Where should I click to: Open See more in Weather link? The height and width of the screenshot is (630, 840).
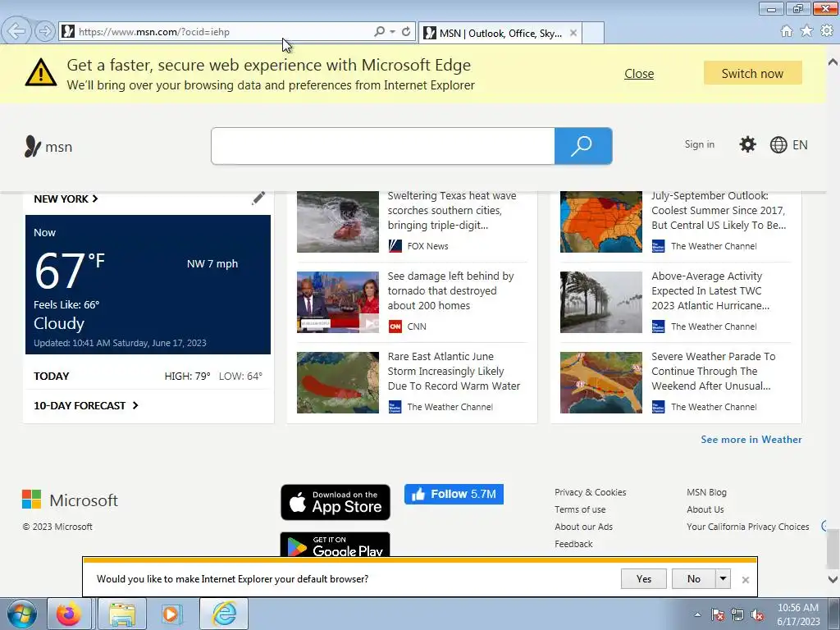[x=751, y=440]
